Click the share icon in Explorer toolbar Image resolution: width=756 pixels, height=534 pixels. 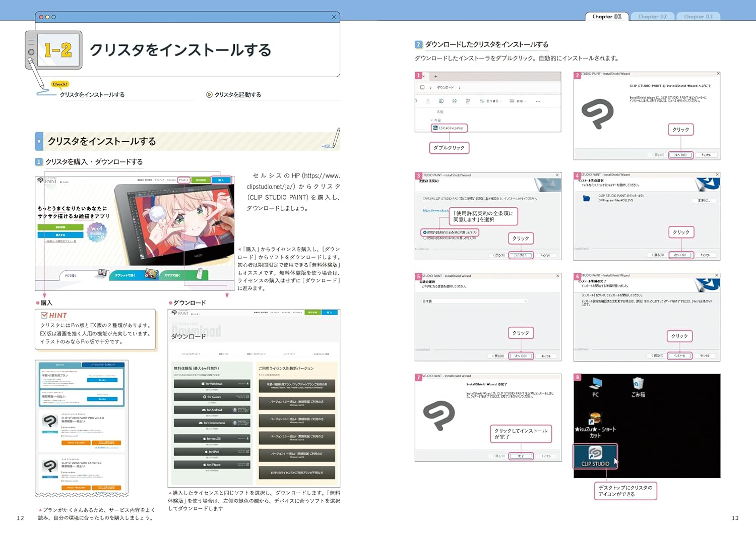(x=454, y=101)
